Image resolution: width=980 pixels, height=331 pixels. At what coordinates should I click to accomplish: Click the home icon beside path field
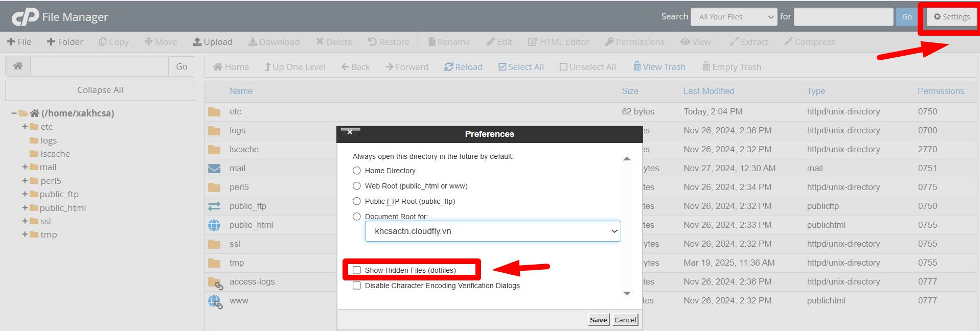[x=18, y=66]
